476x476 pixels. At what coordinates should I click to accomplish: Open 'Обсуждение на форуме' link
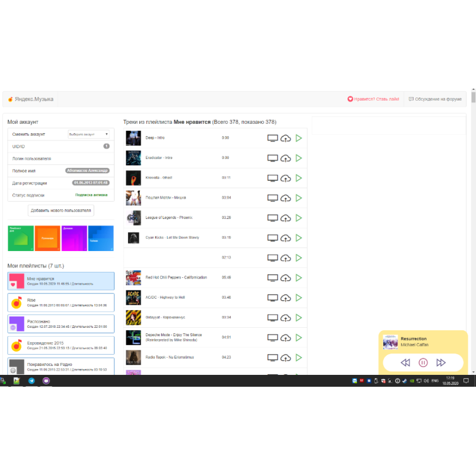(x=435, y=99)
